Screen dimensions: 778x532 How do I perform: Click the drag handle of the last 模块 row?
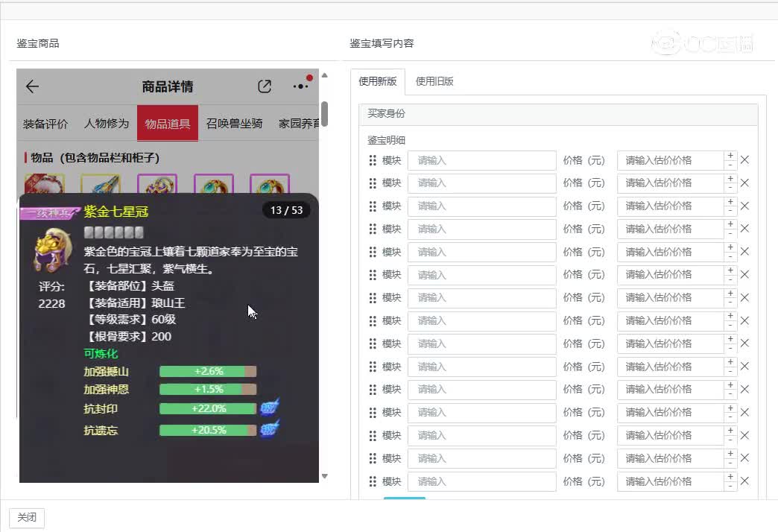point(373,481)
